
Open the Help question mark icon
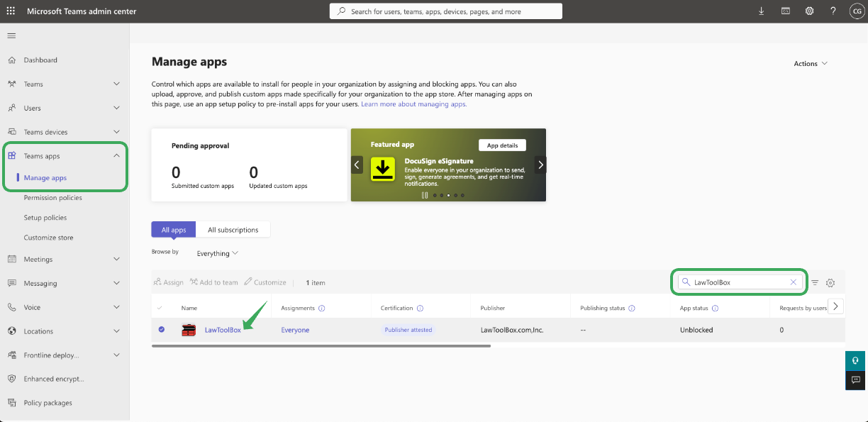click(833, 11)
